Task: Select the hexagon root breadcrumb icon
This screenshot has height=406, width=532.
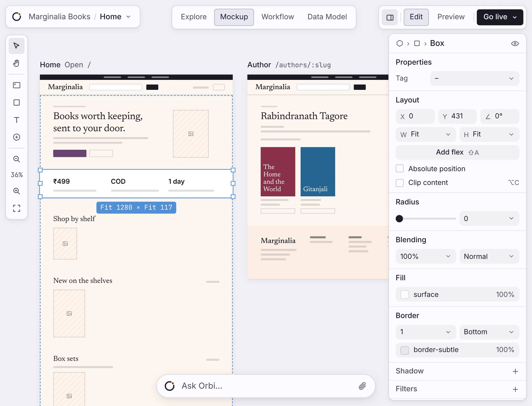Action: pyautogui.click(x=400, y=43)
